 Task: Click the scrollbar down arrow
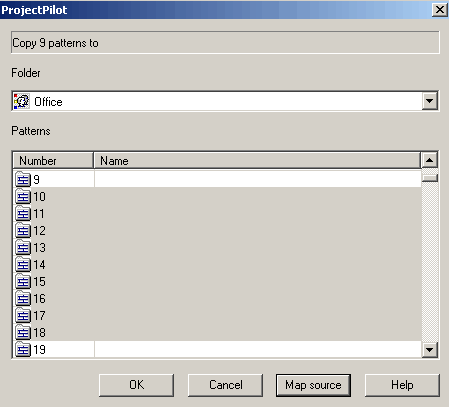coord(429,350)
